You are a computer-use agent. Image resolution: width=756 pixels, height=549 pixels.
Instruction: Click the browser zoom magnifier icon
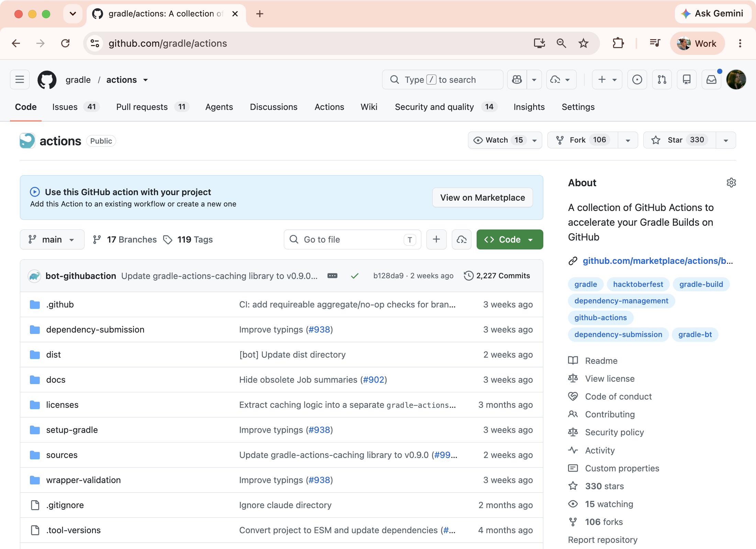point(561,43)
